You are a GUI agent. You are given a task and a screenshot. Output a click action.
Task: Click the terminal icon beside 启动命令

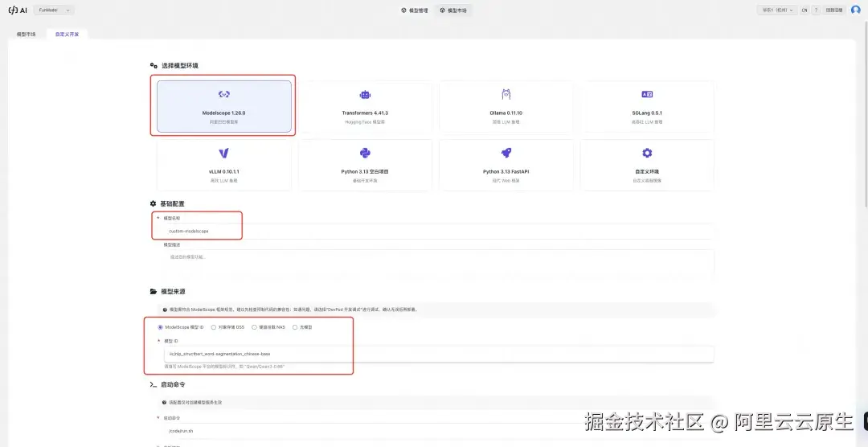click(x=154, y=383)
